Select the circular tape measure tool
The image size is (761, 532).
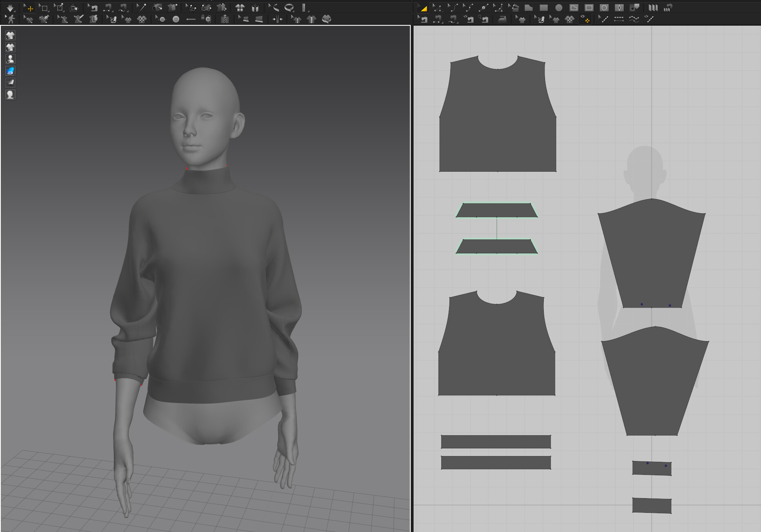coord(289,8)
